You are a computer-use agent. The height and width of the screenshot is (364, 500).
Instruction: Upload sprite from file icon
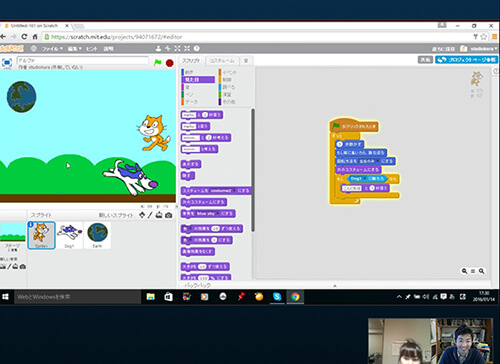click(x=159, y=215)
